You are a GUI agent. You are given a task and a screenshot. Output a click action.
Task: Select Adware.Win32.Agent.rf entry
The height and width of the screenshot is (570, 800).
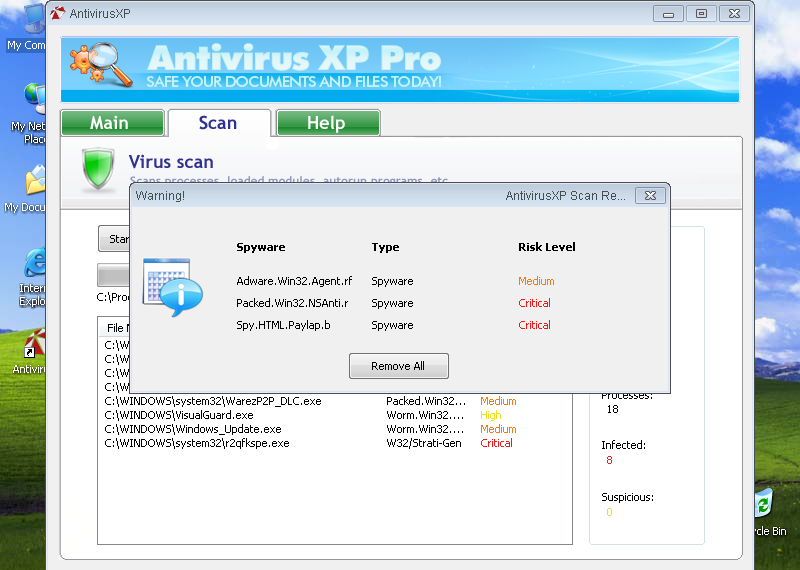[294, 281]
